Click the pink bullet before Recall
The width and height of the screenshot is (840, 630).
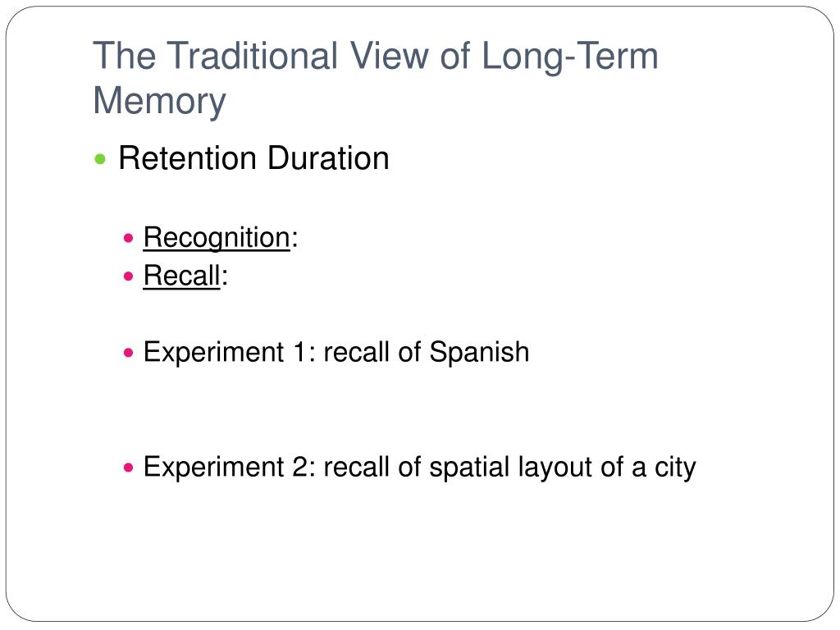(x=128, y=276)
